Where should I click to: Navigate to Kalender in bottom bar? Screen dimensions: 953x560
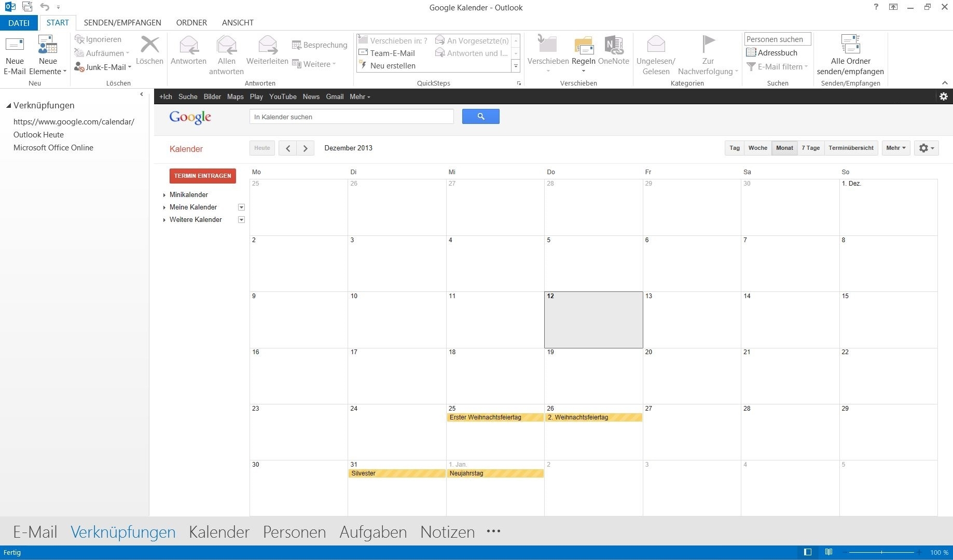[219, 532]
